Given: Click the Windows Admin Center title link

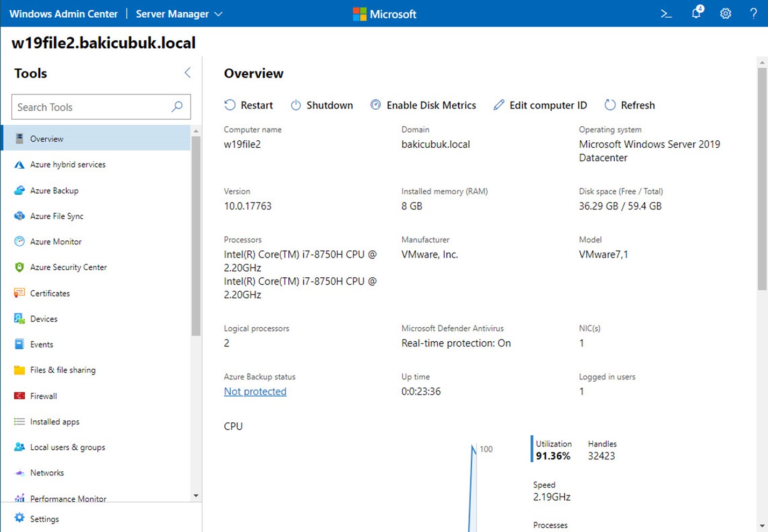Looking at the screenshot, I should pyautogui.click(x=63, y=14).
